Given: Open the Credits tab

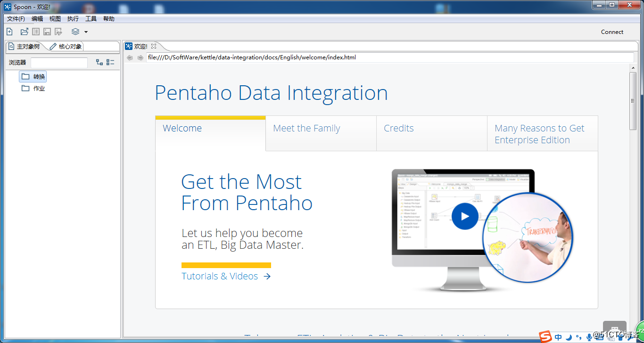Looking at the screenshot, I should pos(432,133).
